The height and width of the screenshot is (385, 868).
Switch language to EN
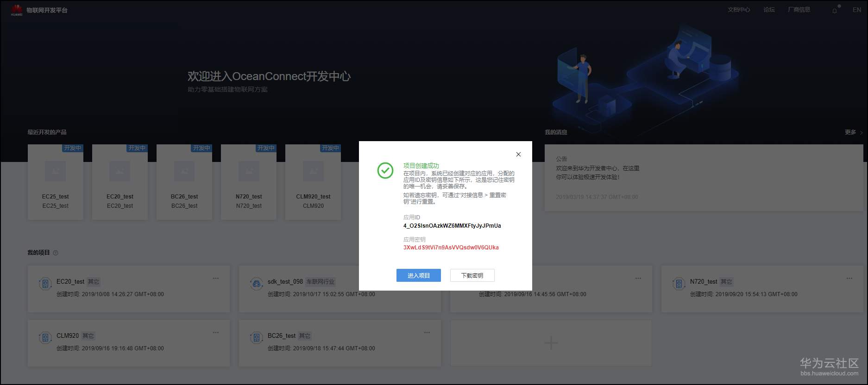coord(856,10)
